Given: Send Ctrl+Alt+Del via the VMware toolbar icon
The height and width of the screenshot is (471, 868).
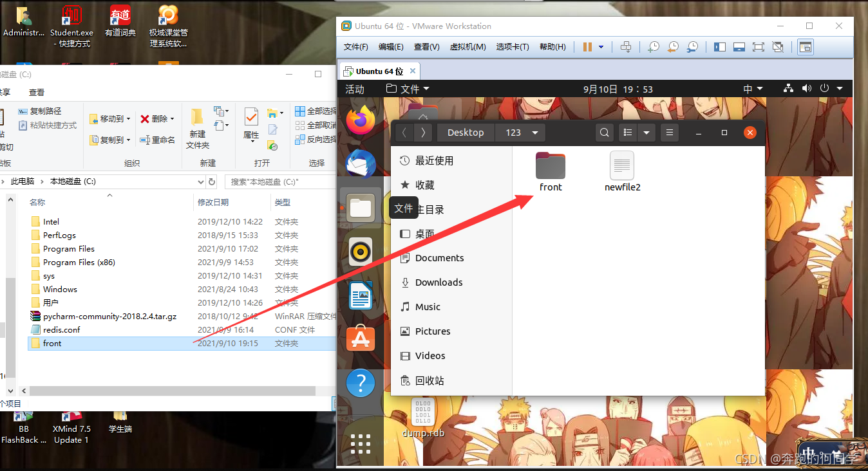Looking at the screenshot, I should tap(625, 47).
